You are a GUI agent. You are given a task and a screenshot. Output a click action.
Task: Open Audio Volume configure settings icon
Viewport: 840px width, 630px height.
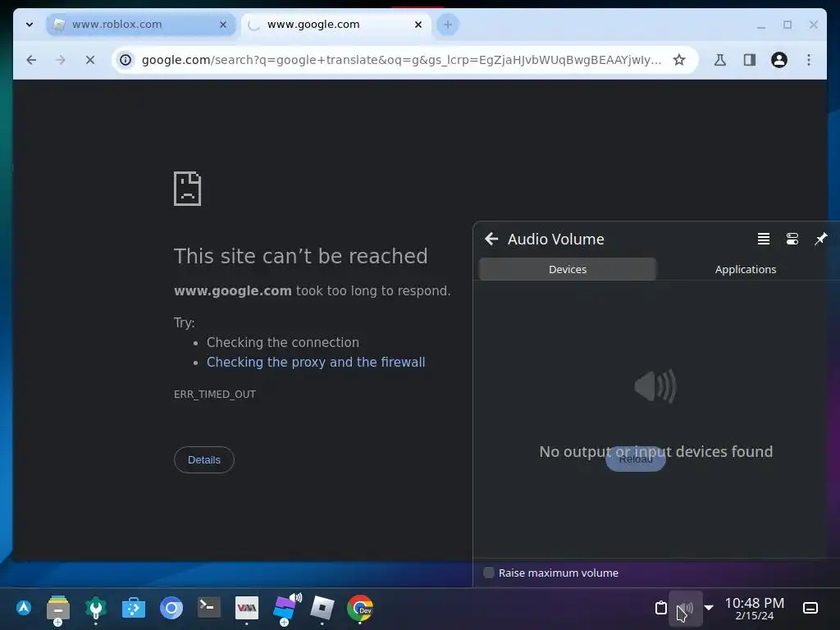pyautogui.click(x=792, y=239)
